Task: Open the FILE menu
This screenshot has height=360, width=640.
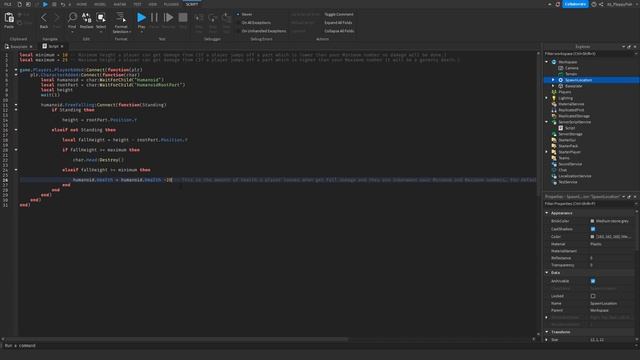Action: coord(8,4)
